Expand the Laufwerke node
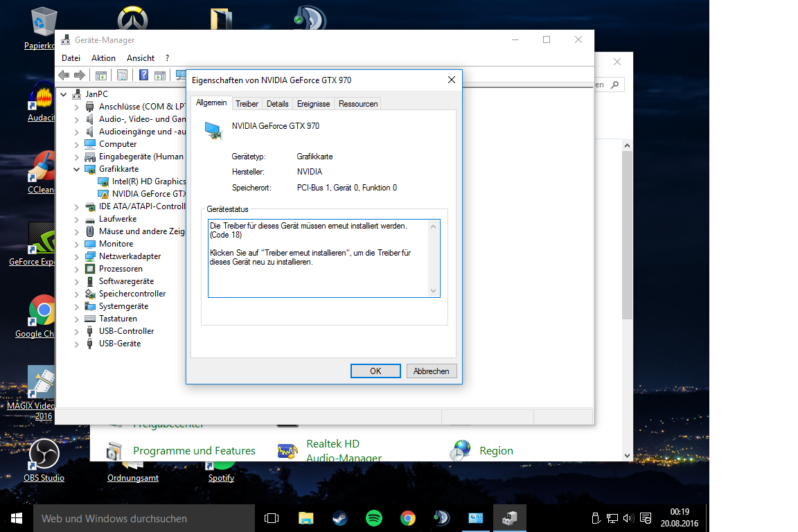Viewport: 798px width, 532px height. click(76, 219)
